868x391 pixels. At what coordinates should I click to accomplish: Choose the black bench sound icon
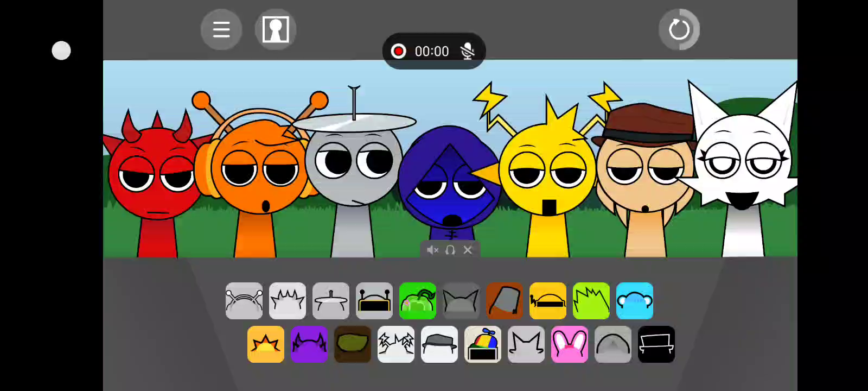[x=656, y=344]
